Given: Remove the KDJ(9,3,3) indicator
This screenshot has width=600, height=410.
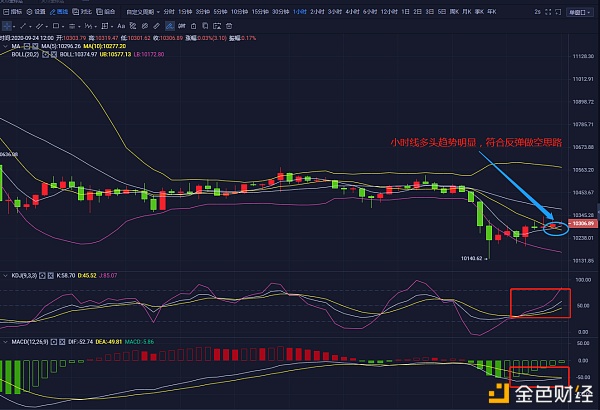Looking at the screenshot, I should coord(51,276).
